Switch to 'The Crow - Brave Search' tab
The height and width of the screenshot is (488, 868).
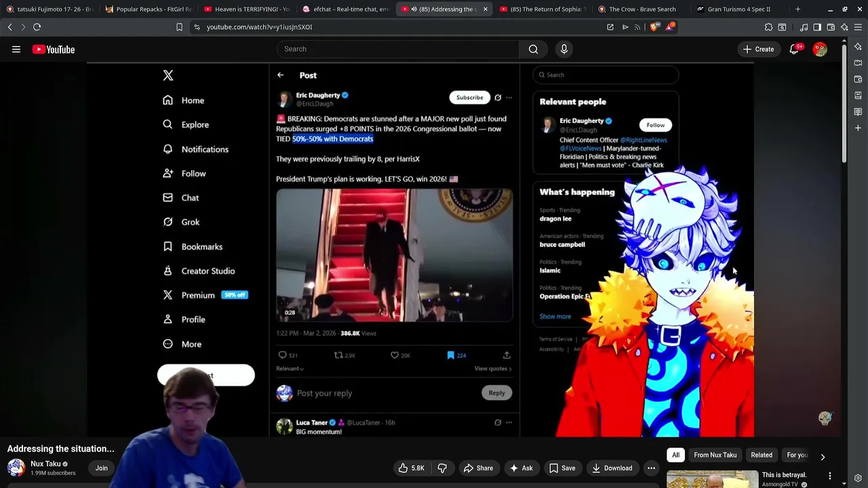tap(642, 9)
